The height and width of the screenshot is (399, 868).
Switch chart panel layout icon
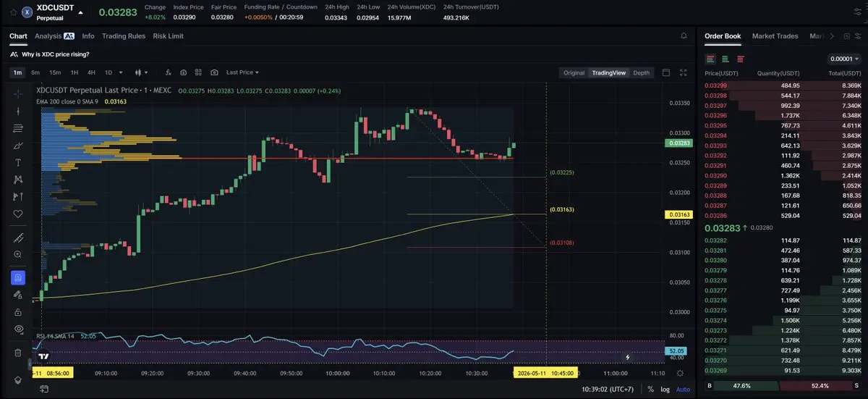[665, 72]
